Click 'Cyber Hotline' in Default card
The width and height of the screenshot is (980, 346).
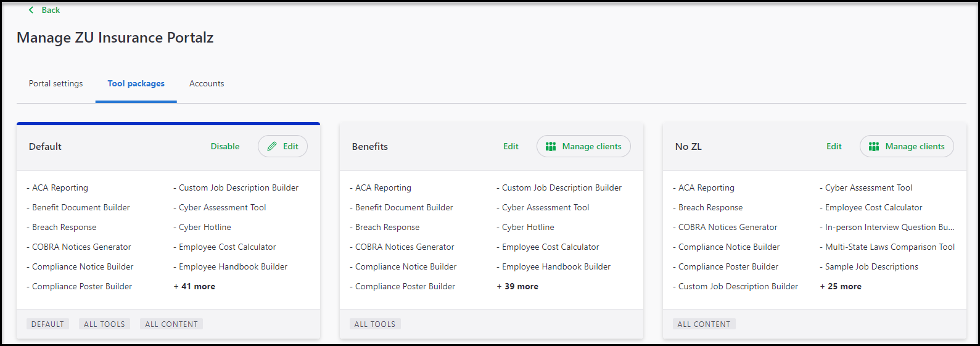(205, 227)
